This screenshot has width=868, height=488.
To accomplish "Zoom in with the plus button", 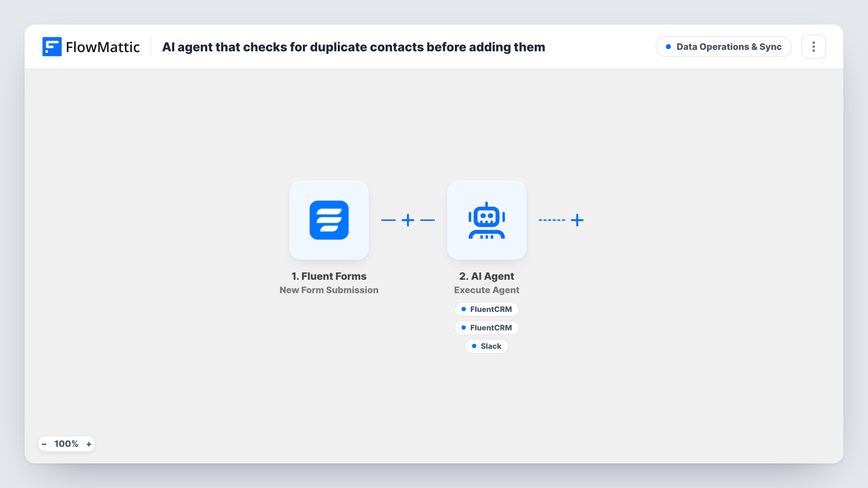I will pyautogui.click(x=89, y=444).
